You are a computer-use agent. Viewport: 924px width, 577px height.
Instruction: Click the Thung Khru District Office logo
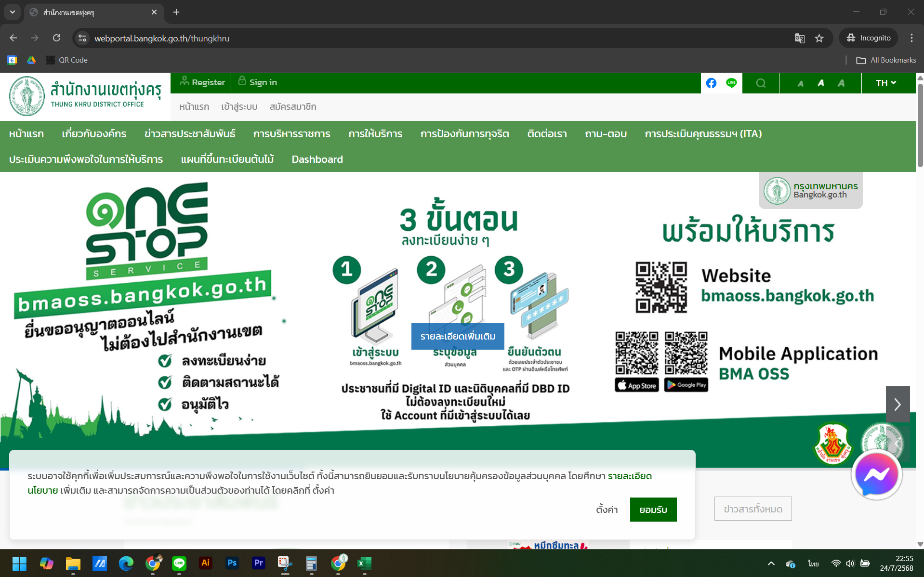[85, 96]
